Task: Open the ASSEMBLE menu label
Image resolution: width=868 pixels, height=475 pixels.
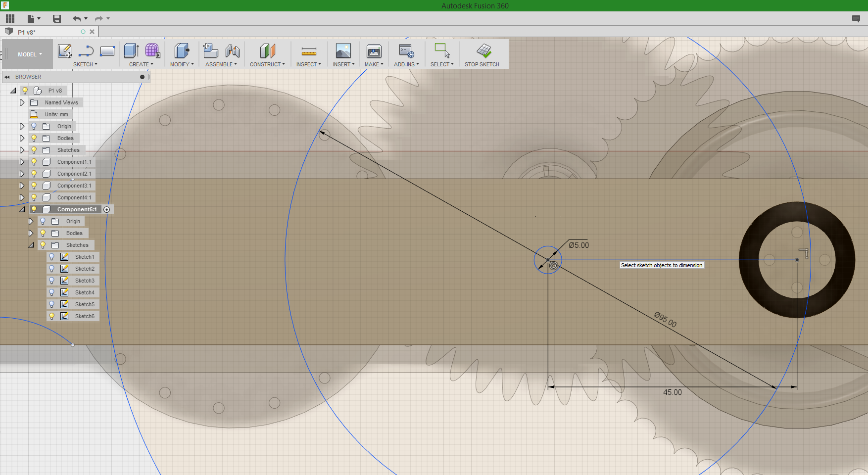Action: click(x=221, y=64)
